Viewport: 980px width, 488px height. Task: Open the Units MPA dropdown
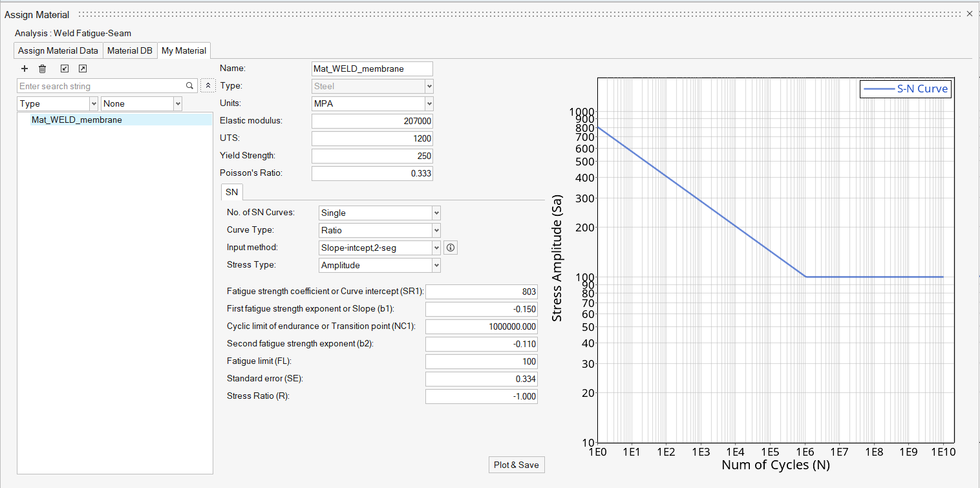(x=372, y=103)
